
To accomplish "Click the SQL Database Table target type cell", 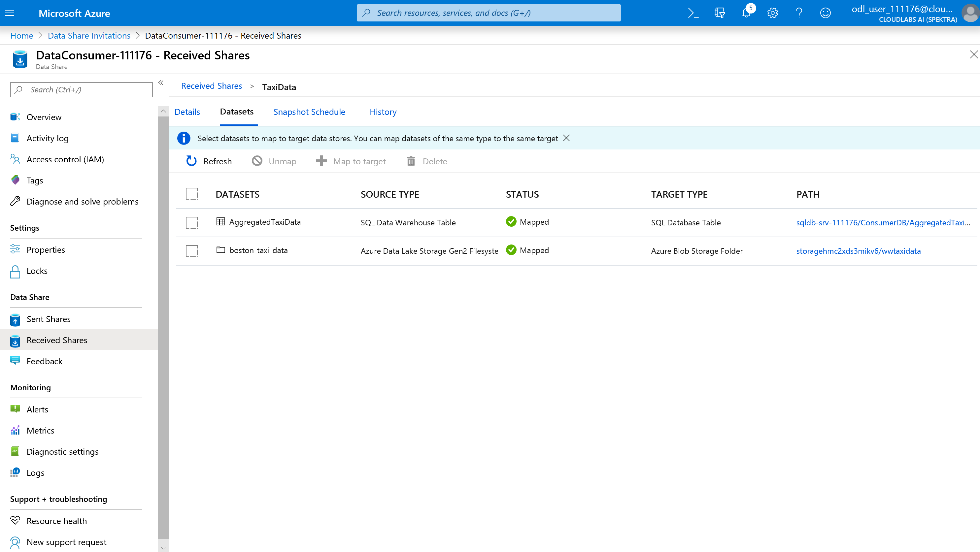I will [x=686, y=222].
